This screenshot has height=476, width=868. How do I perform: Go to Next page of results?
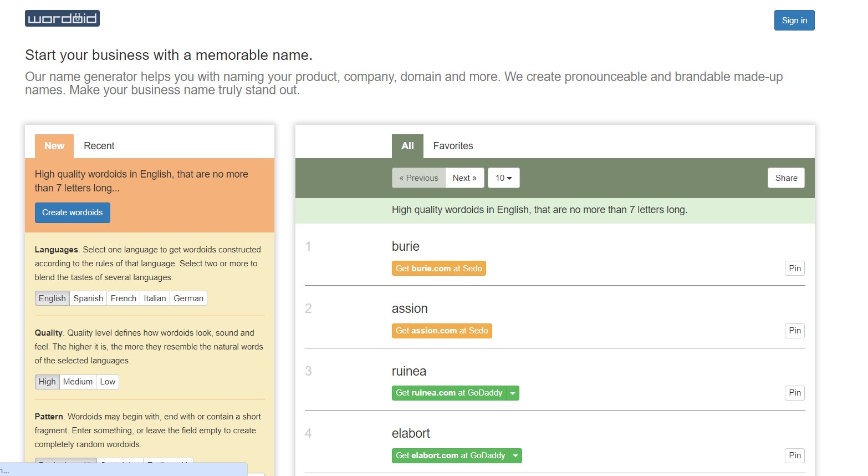point(464,178)
